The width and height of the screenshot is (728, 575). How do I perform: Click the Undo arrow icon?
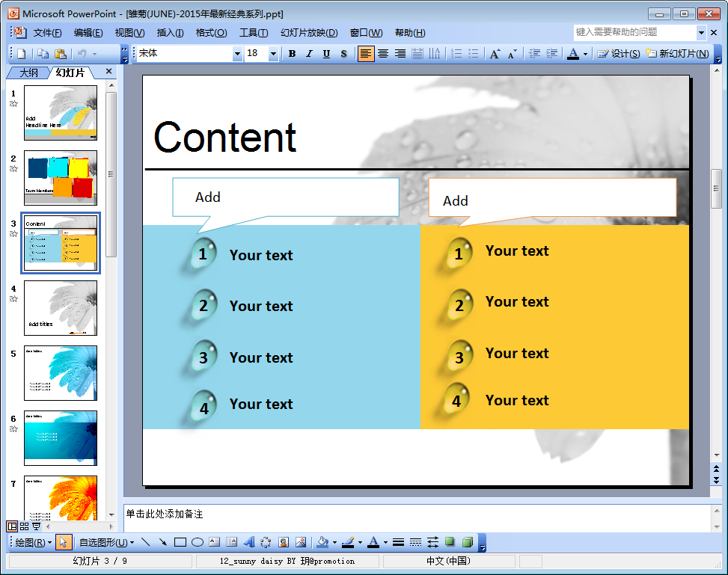coord(82,54)
